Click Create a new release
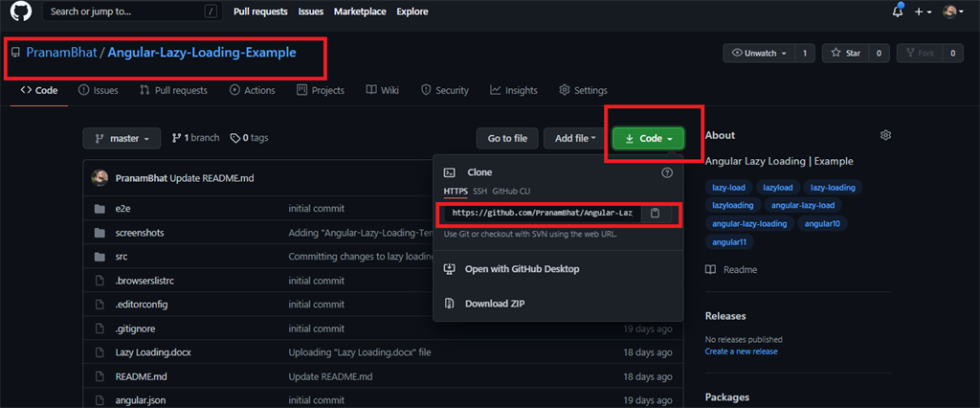Screen dimensions: 980x408 coord(742,351)
